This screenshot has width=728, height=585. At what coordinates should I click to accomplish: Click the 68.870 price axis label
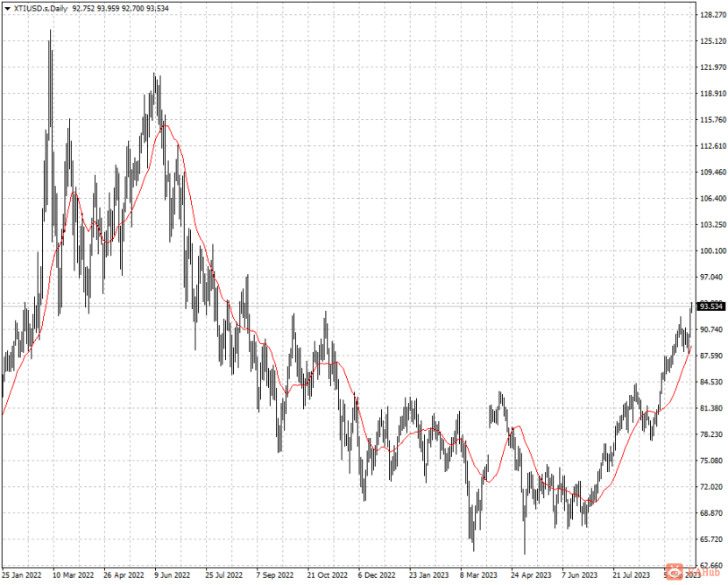click(713, 513)
